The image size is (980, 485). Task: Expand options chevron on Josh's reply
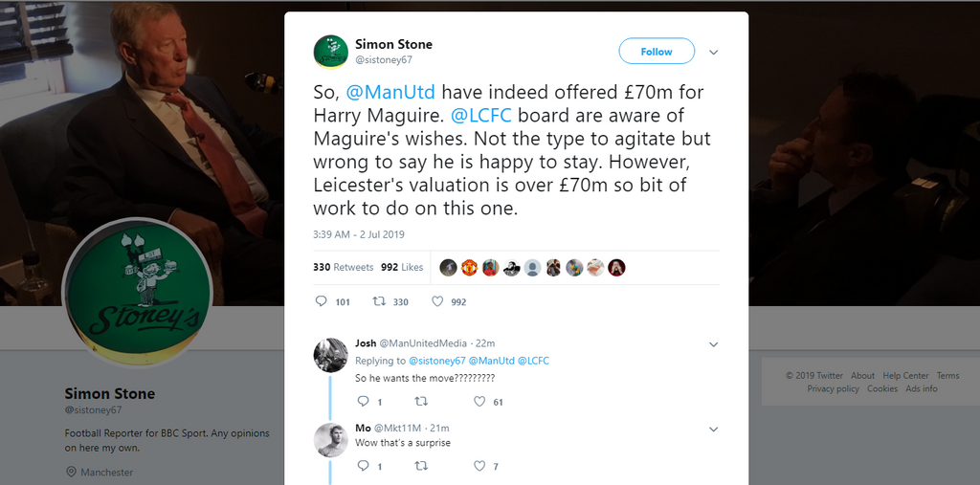(x=713, y=343)
